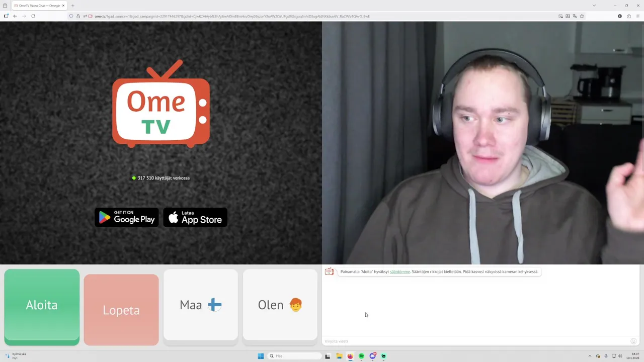Open the browser hamburger menu

(x=638, y=16)
